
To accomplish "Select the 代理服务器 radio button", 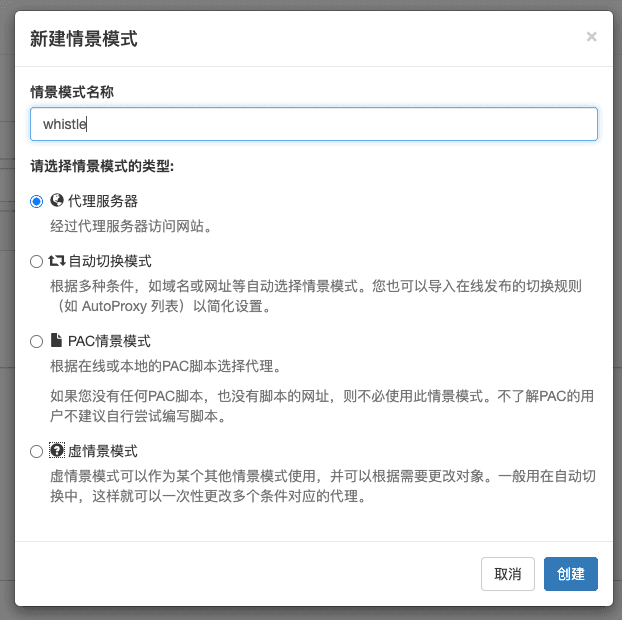I will pos(37,201).
